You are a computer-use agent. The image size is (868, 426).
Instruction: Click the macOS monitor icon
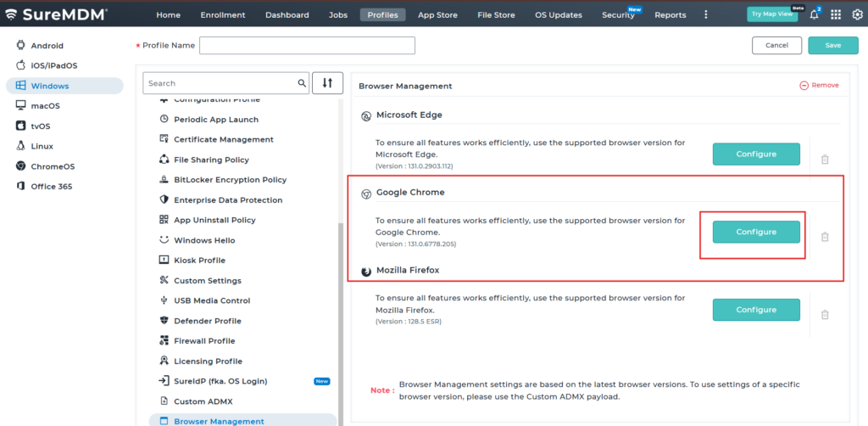pyautogui.click(x=20, y=105)
